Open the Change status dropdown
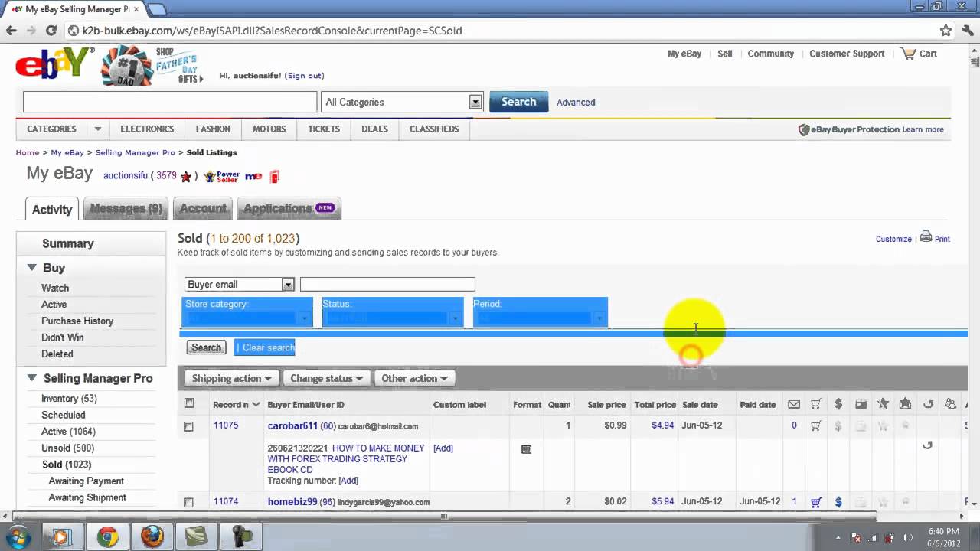This screenshot has width=980, height=551. pos(327,378)
